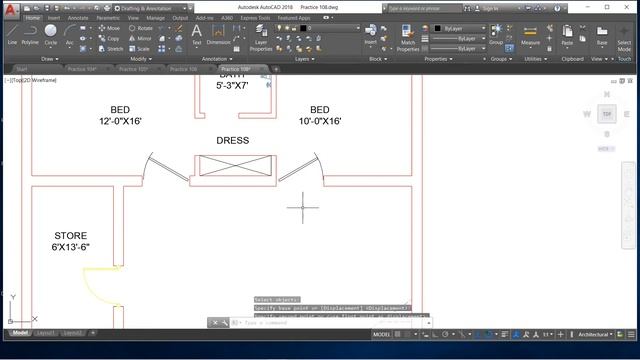Open the Manage ribbon tab
This screenshot has height=360, width=640.
156,18
